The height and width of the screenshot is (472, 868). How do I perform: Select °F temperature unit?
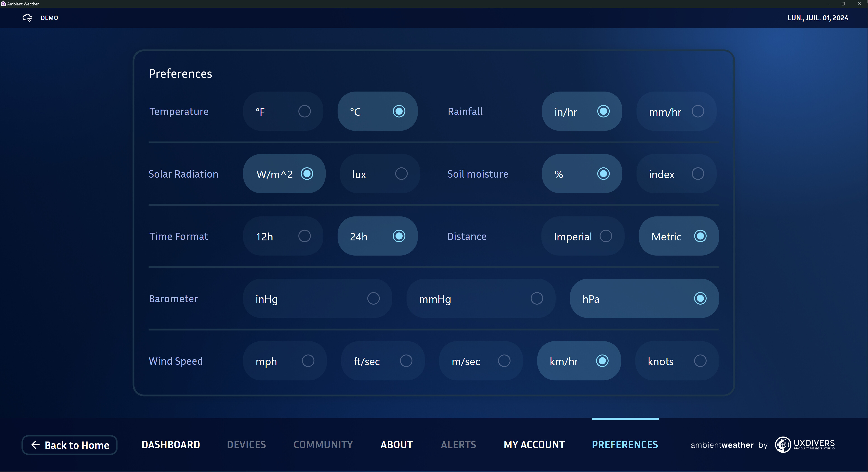pos(283,111)
